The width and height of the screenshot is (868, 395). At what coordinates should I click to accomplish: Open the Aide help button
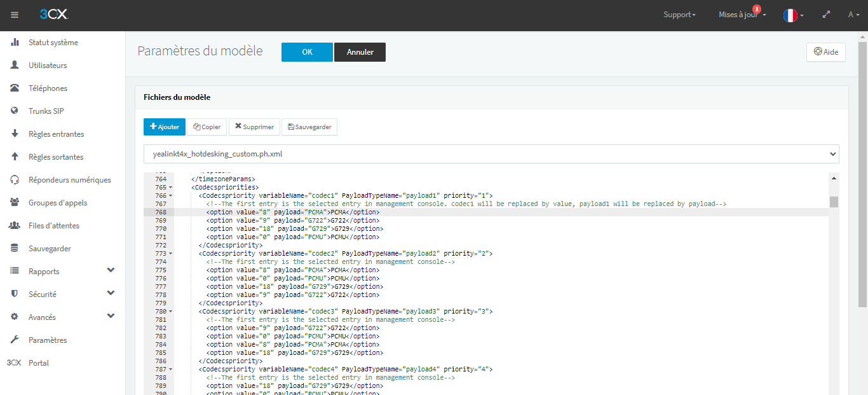pyautogui.click(x=826, y=52)
